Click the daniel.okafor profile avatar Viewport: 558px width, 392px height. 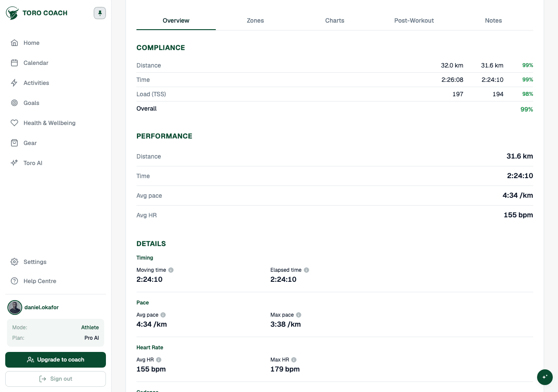tap(15, 308)
